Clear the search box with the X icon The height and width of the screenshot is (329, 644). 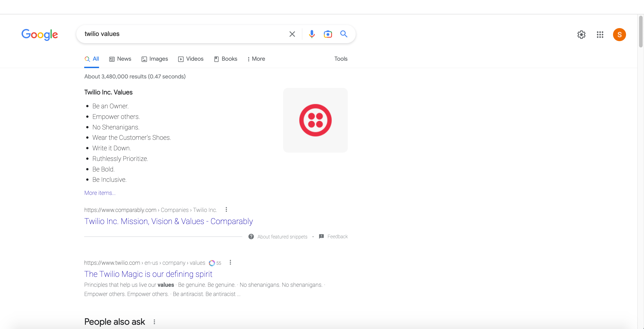(292, 34)
